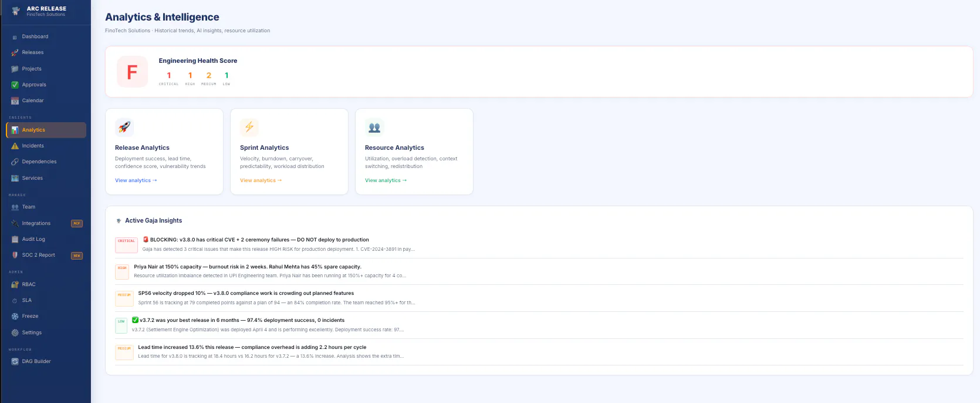Click the Active Gaja Insights header icon

[119, 221]
